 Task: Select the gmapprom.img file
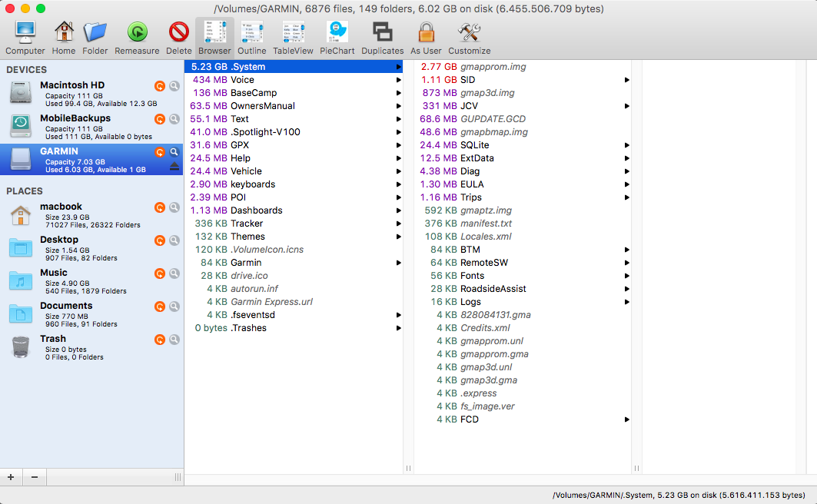click(x=493, y=67)
